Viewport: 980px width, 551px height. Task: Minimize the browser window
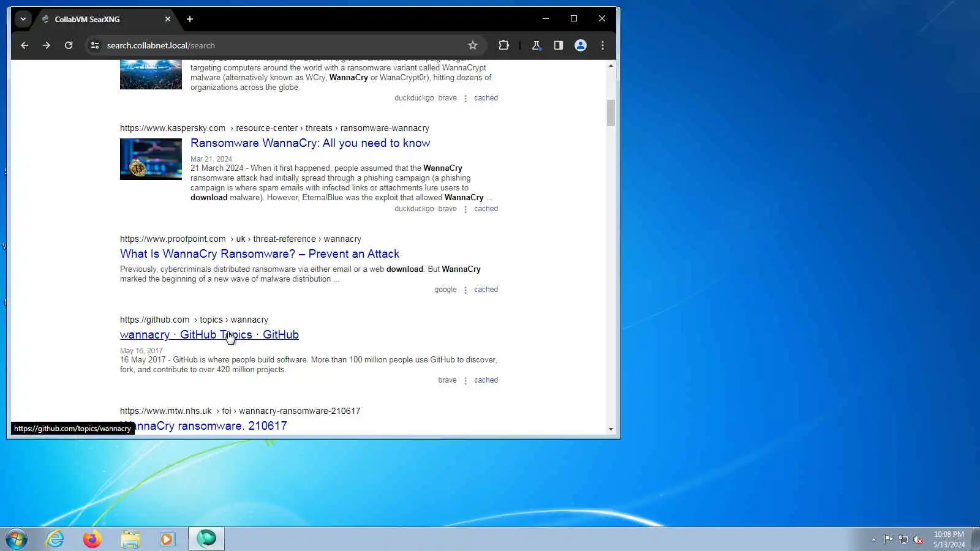[545, 19]
